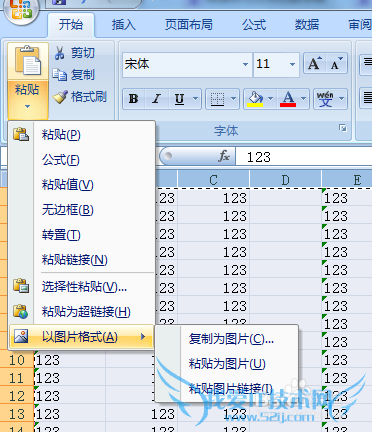Open the Paste button dropdown arrow
This screenshot has height=432, width=372.
point(28,107)
